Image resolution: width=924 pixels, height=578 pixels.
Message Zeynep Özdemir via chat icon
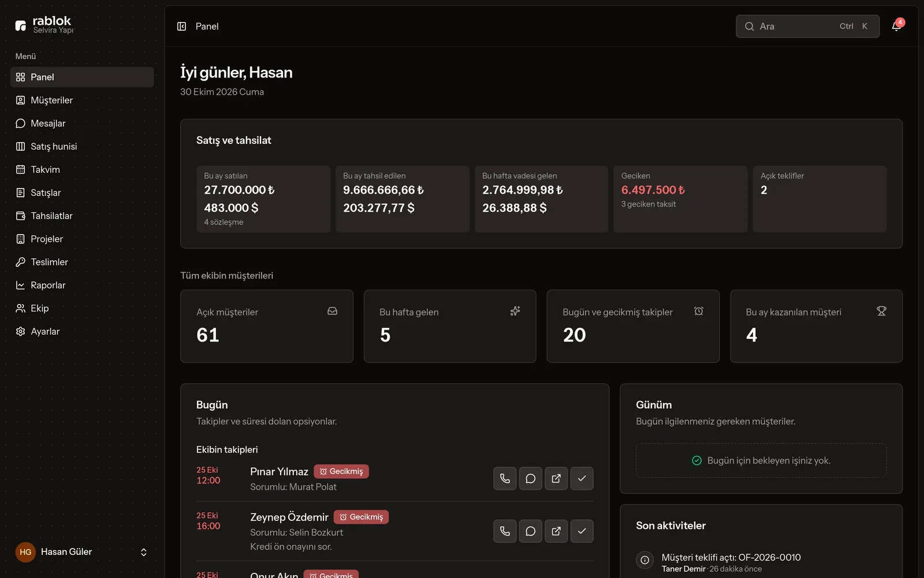coord(531,531)
